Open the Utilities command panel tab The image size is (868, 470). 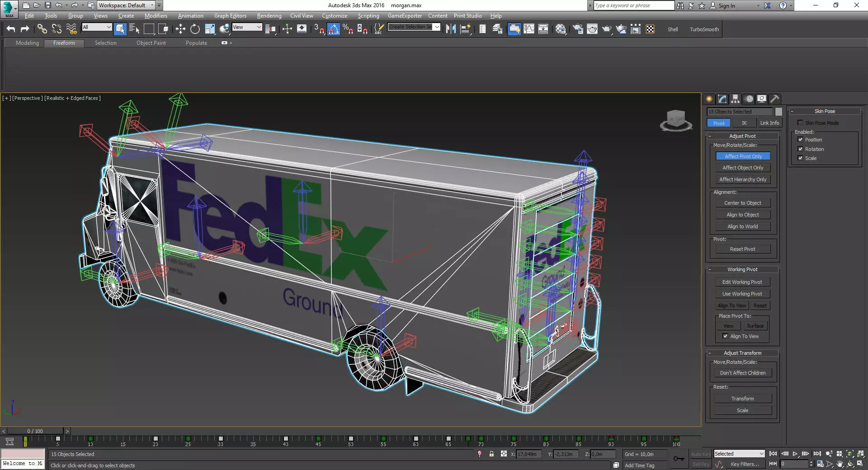point(775,99)
